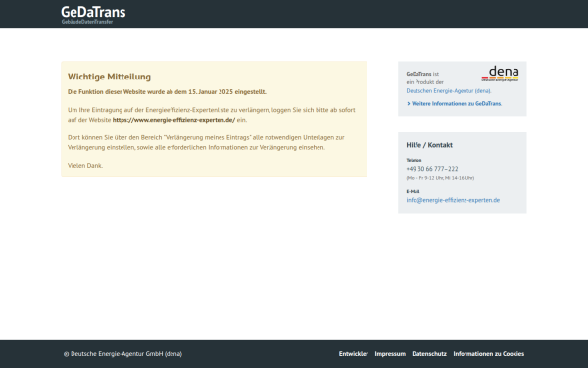588x368 pixels.
Task: Click the Telefon label
Action: pyautogui.click(x=414, y=160)
